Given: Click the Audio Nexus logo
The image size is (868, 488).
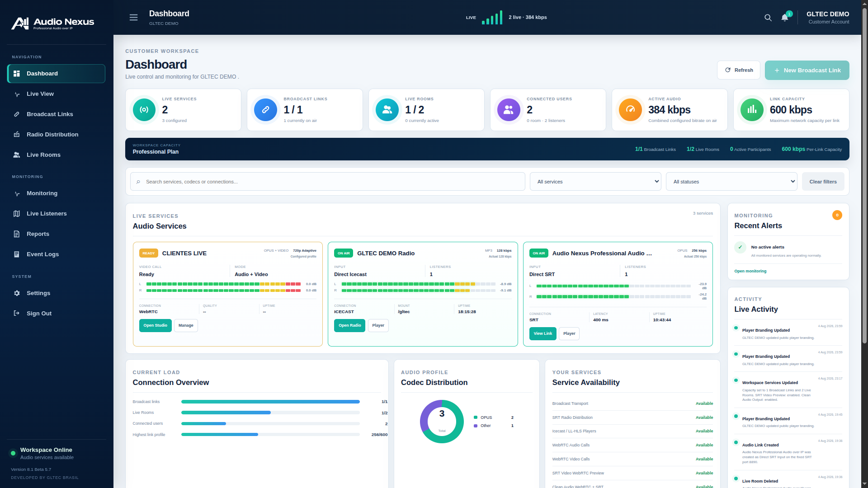Looking at the screenshot, I should pos(53,23).
